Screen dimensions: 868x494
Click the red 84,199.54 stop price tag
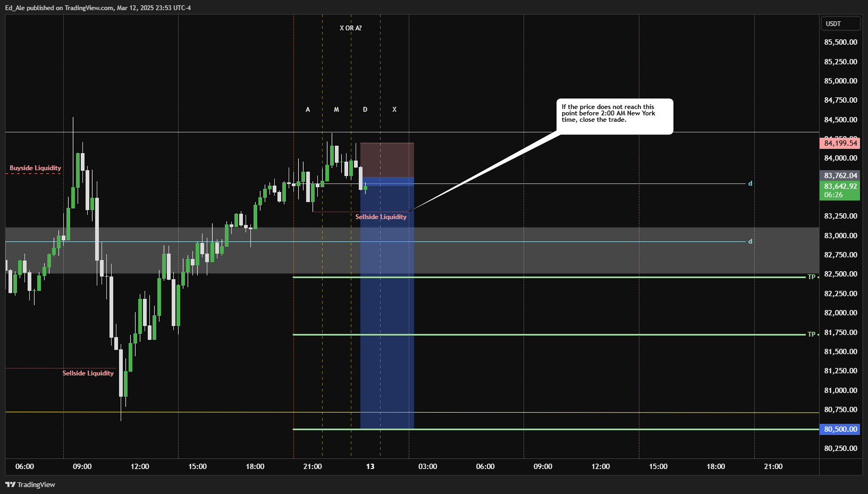(x=840, y=143)
